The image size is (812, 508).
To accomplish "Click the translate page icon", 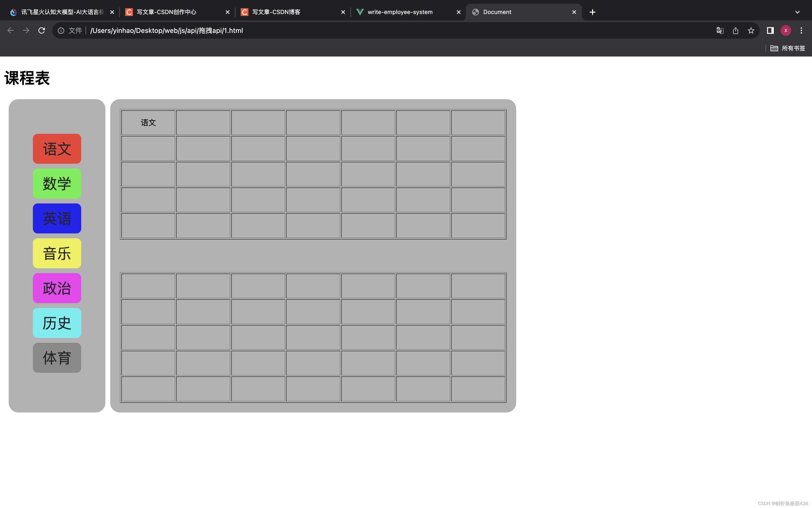I will (720, 30).
